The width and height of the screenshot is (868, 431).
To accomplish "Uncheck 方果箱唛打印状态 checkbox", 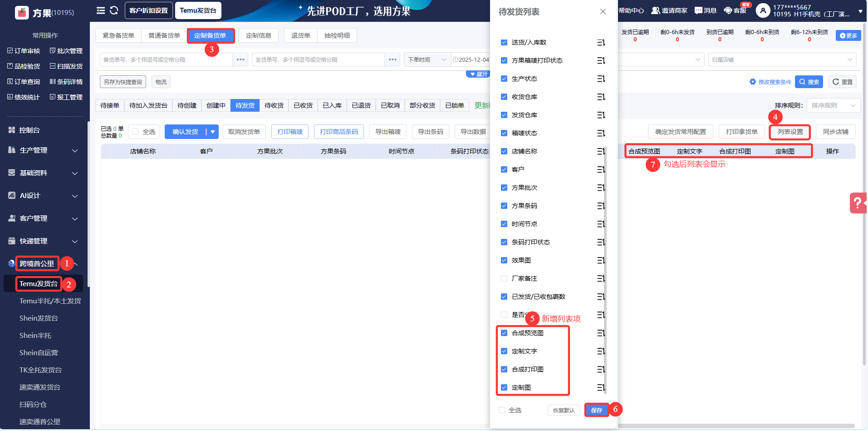I will coord(504,60).
